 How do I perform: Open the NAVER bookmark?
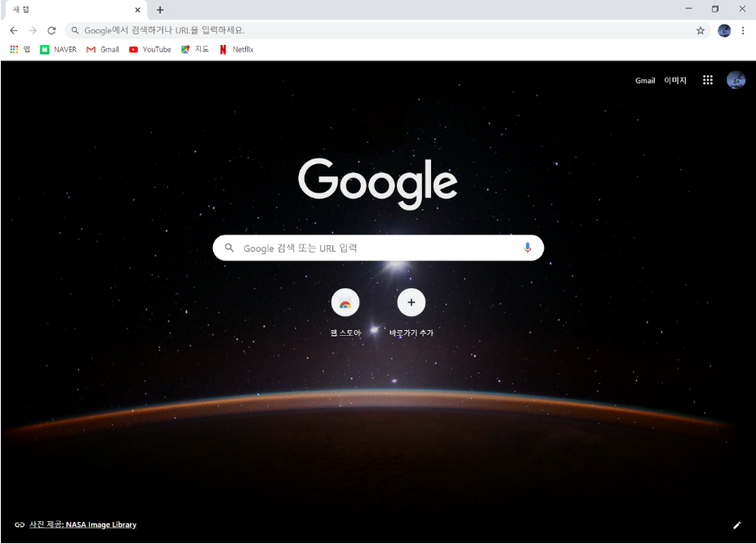[58, 49]
